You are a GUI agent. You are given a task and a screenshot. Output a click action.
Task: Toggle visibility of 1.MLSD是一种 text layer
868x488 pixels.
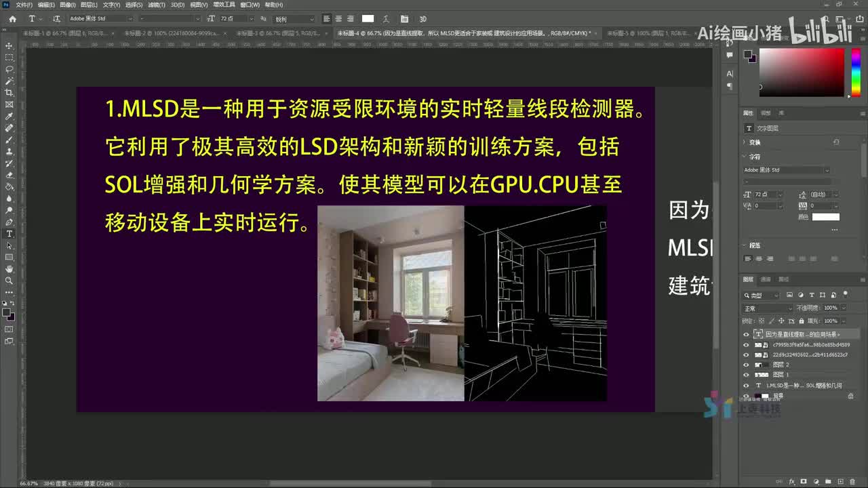(x=747, y=385)
